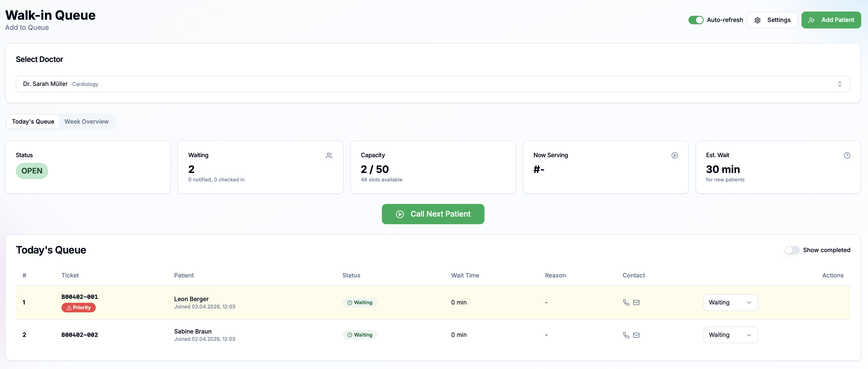Click email icon for Sabine Braun

tap(636, 335)
